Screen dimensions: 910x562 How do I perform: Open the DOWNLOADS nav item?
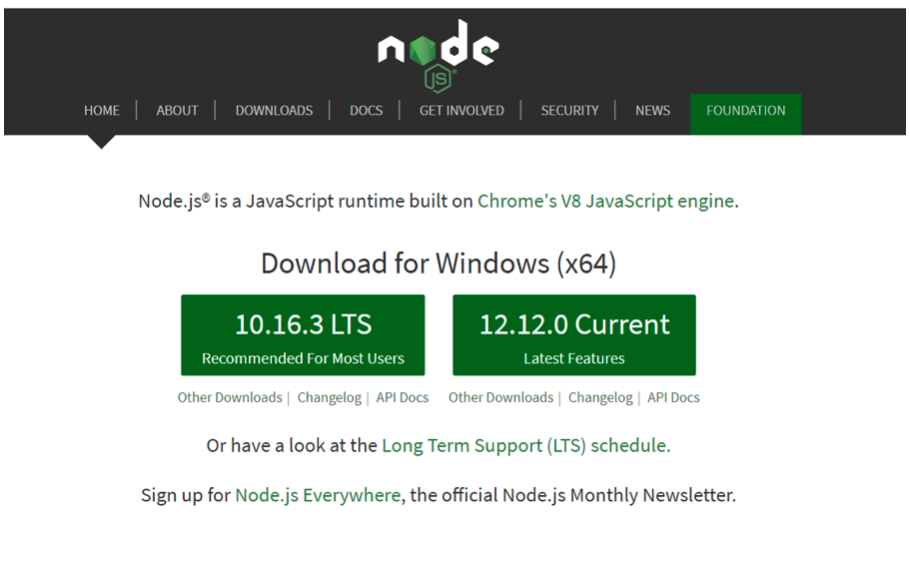click(274, 110)
